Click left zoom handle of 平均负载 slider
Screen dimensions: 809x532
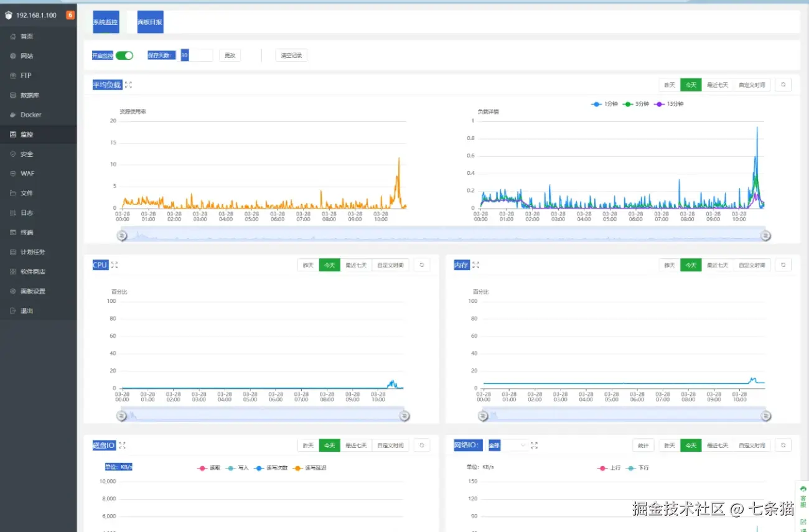pos(122,235)
